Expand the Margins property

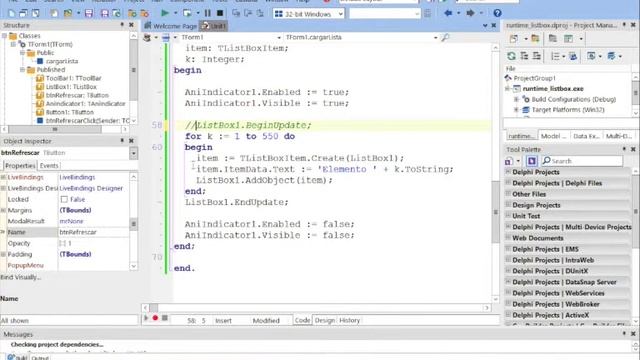click(3, 210)
